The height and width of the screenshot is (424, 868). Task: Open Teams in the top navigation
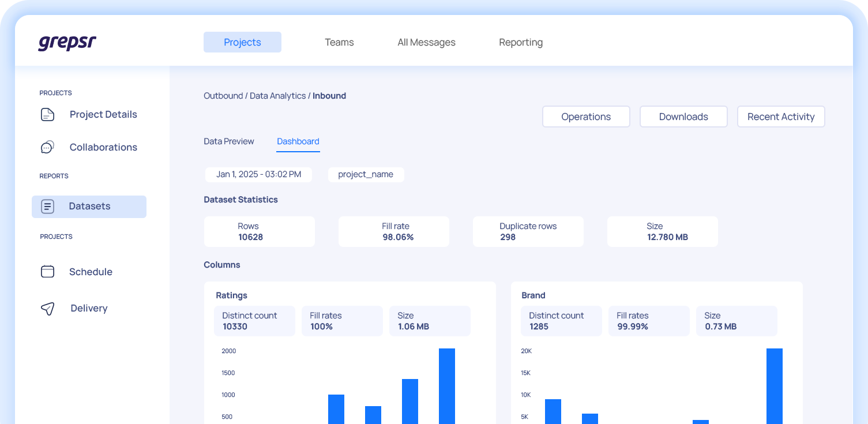339,42
